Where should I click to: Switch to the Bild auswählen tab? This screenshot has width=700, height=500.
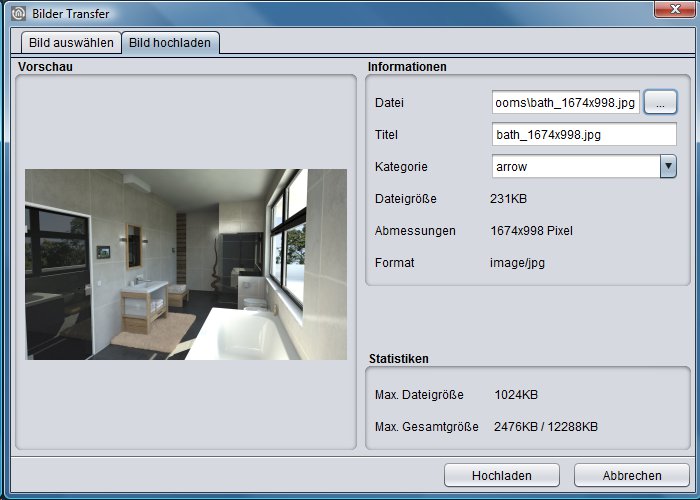71,43
